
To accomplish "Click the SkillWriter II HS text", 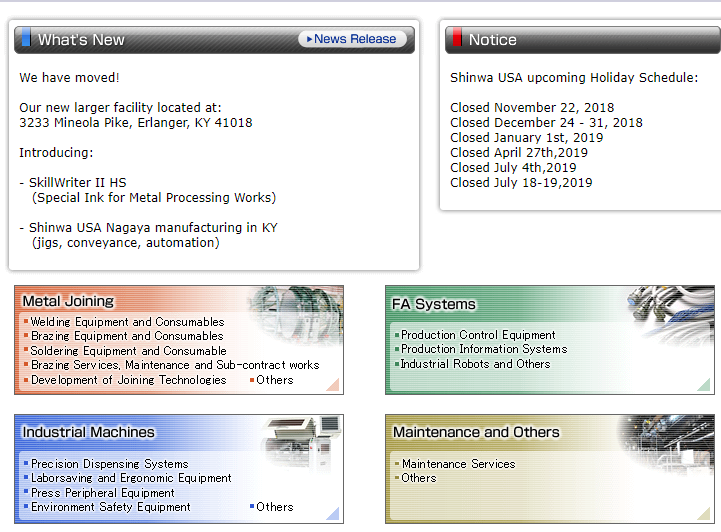I will point(77,183).
